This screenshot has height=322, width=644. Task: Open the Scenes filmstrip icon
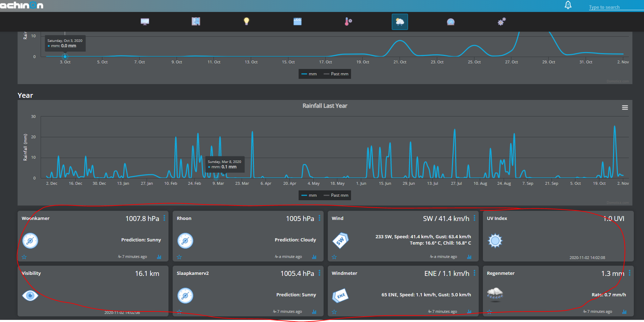pos(297,21)
